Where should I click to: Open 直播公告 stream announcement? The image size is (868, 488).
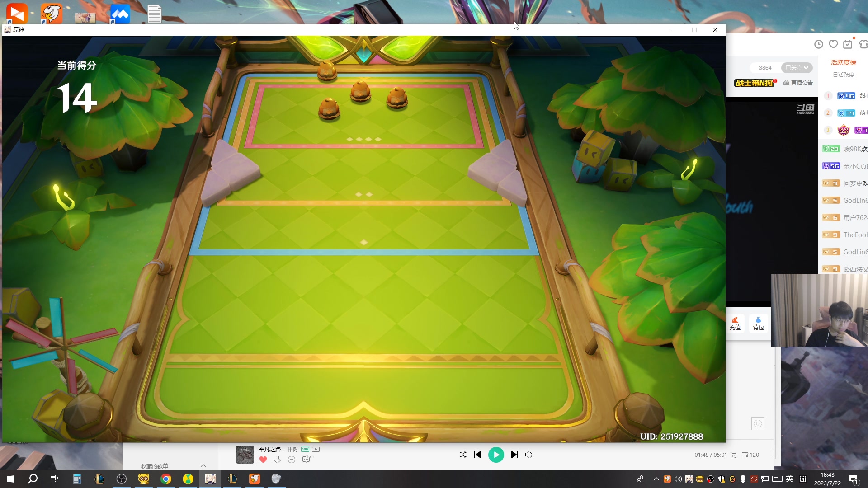coord(798,83)
